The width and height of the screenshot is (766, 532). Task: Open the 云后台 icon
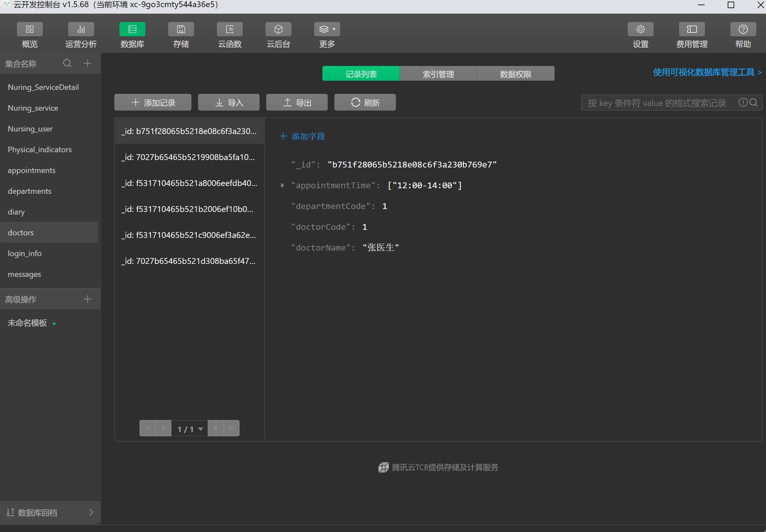[278, 29]
